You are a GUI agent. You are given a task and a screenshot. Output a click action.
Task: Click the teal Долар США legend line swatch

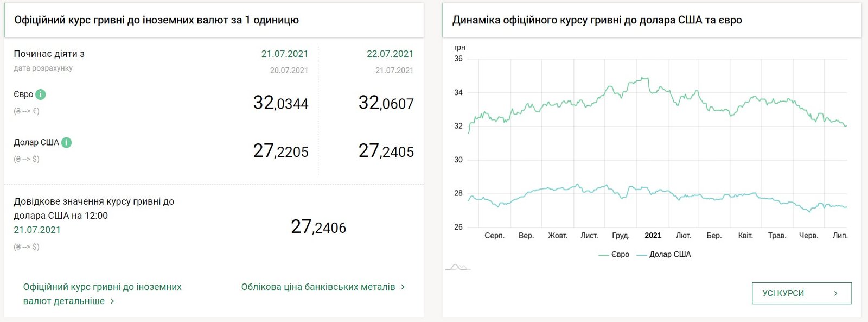point(641,255)
